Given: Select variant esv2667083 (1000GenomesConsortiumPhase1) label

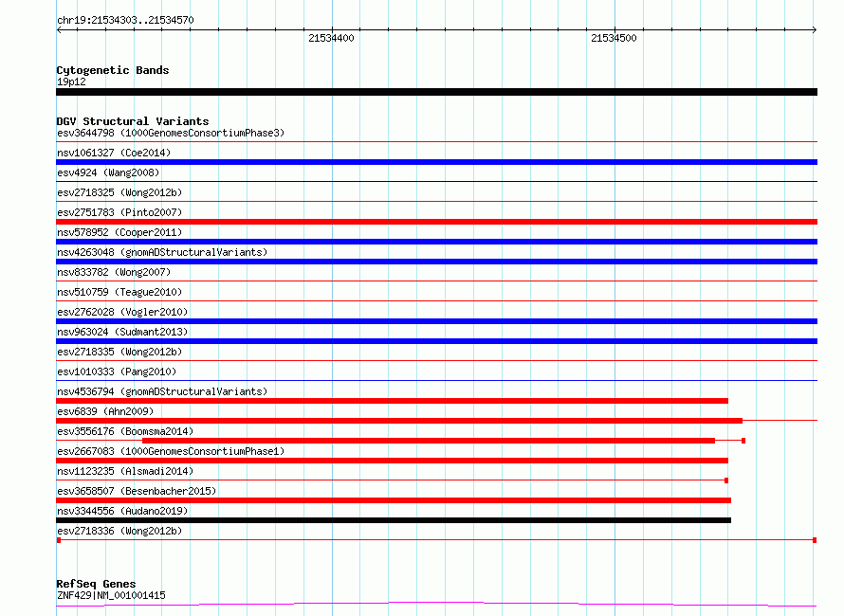Looking at the screenshot, I should (x=171, y=451).
